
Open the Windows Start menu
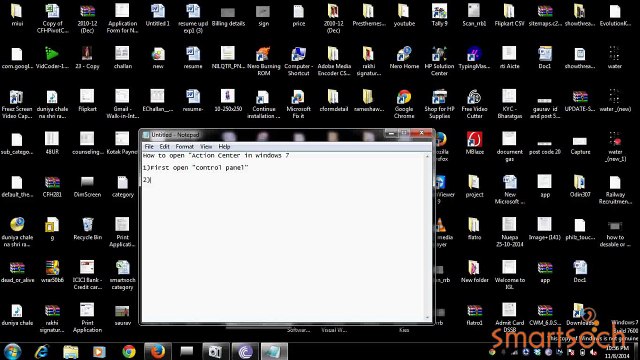click(x=12, y=351)
